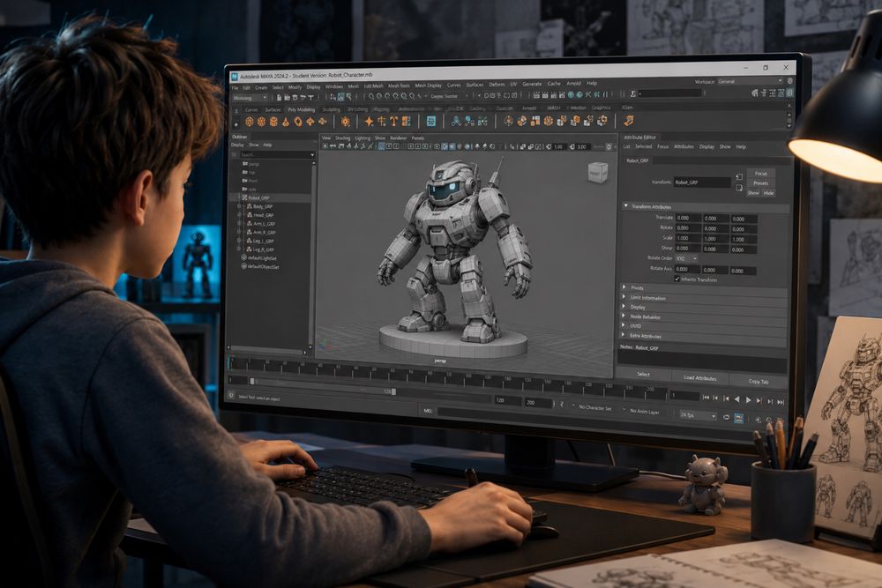Toggle select-by-object-type mode icon
This screenshot has height=588, width=882.
[x=340, y=96]
